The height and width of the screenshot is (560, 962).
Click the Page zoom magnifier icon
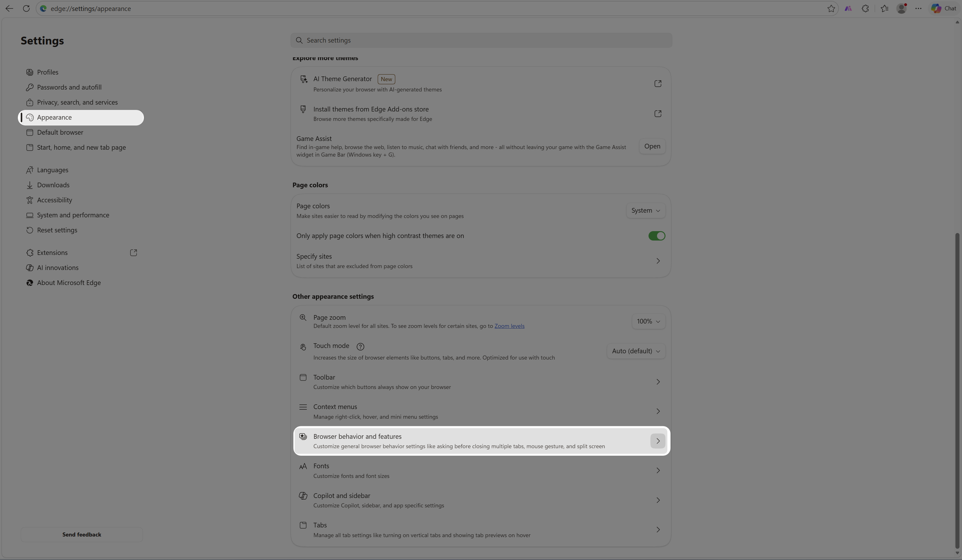(303, 317)
